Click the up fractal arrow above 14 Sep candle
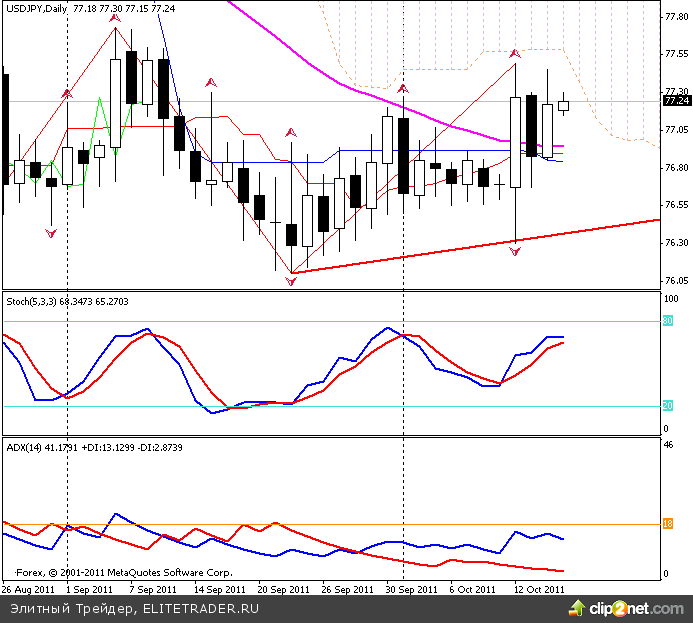The height and width of the screenshot is (623, 693). coord(211,82)
